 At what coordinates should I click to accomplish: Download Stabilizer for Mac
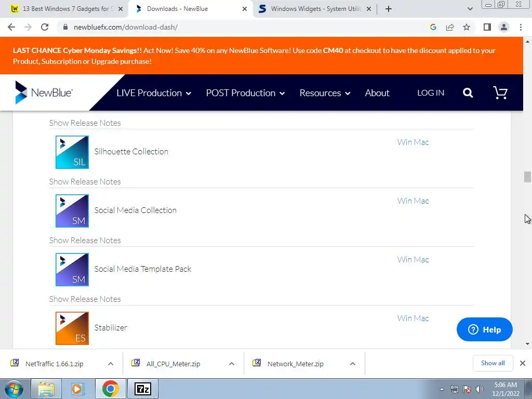(421, 318)
